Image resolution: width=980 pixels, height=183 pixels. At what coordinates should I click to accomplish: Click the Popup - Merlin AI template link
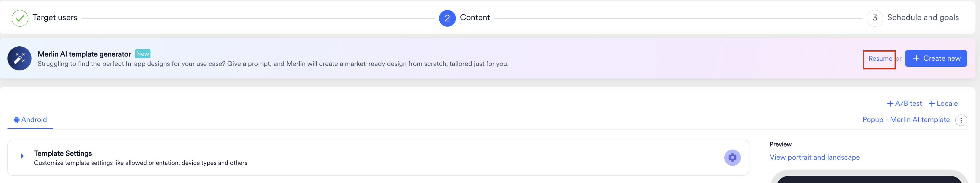(906, 120)
